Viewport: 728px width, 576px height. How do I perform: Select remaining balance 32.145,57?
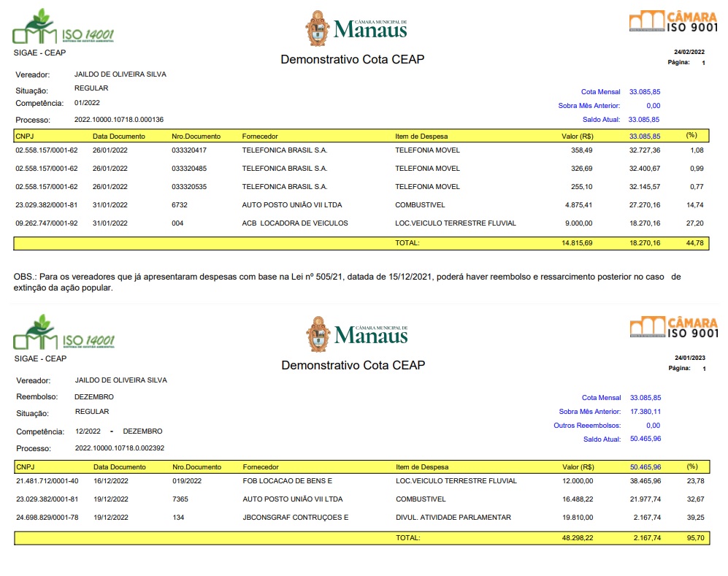pos(645,187)
